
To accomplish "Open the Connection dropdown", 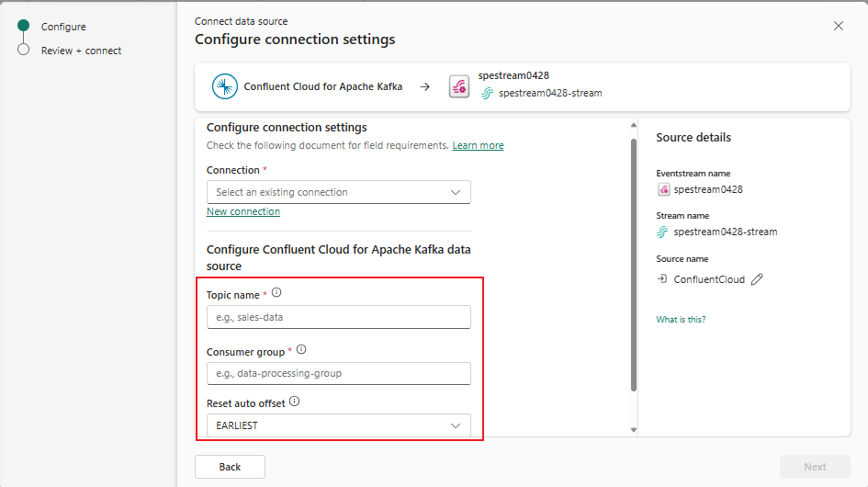I will 338,192.
